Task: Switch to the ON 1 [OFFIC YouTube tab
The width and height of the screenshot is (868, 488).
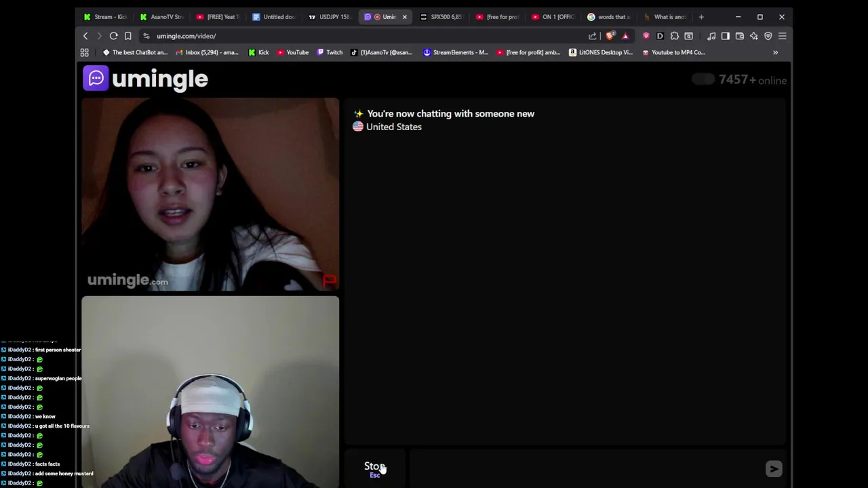Action: [553, 17]
